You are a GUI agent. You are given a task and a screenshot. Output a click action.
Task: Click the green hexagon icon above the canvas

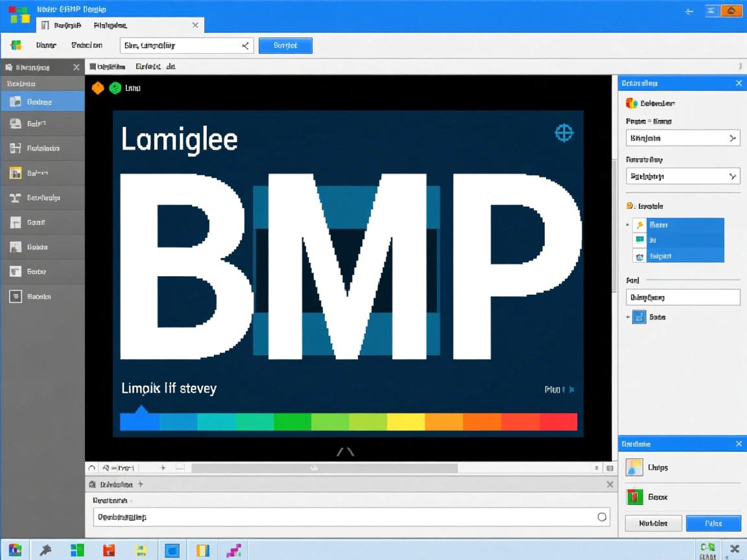[x=115, y=88]
